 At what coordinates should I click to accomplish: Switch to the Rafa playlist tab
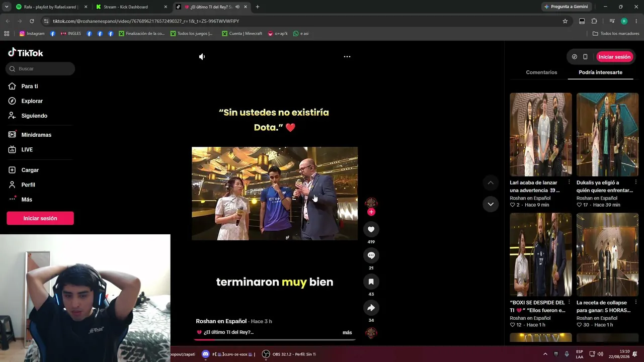tap(52, 7)
